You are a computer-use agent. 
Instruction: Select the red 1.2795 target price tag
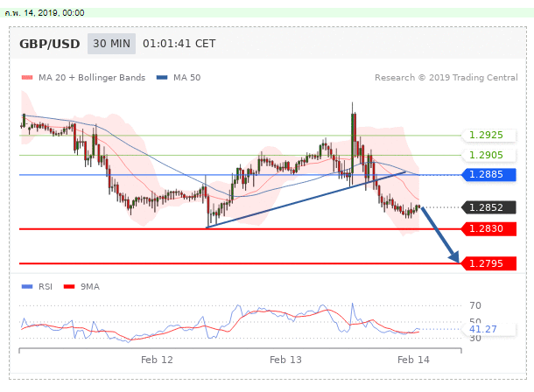pos(488,263)
